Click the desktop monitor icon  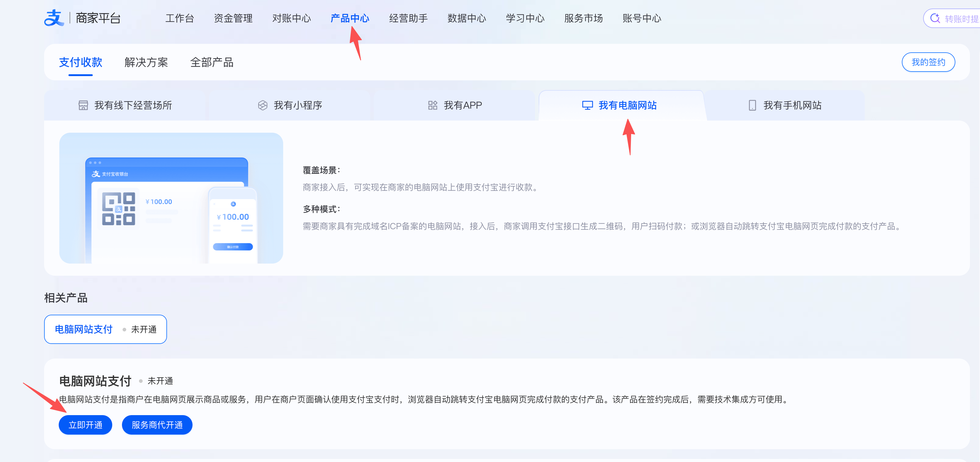coord(587,105)
